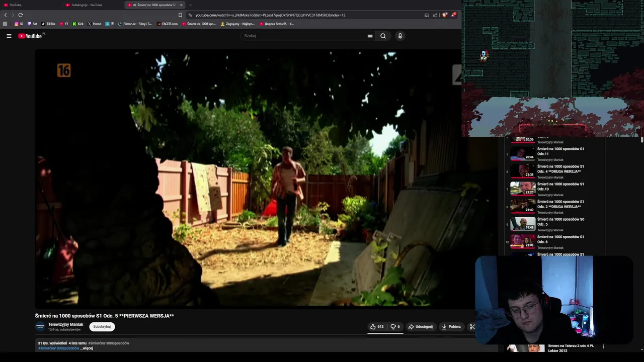This screenshot has width=644, height=362.
Task: Go back in browser history
Action: [6, 15]
